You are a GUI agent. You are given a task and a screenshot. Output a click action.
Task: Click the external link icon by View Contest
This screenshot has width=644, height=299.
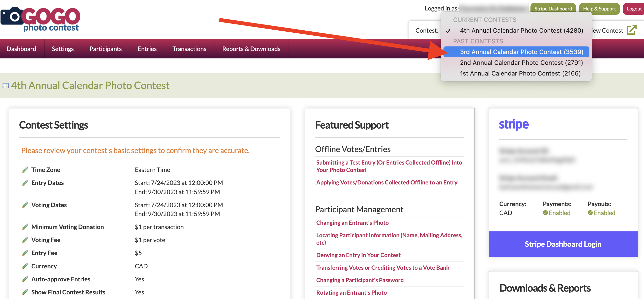[x=631, y=30]
